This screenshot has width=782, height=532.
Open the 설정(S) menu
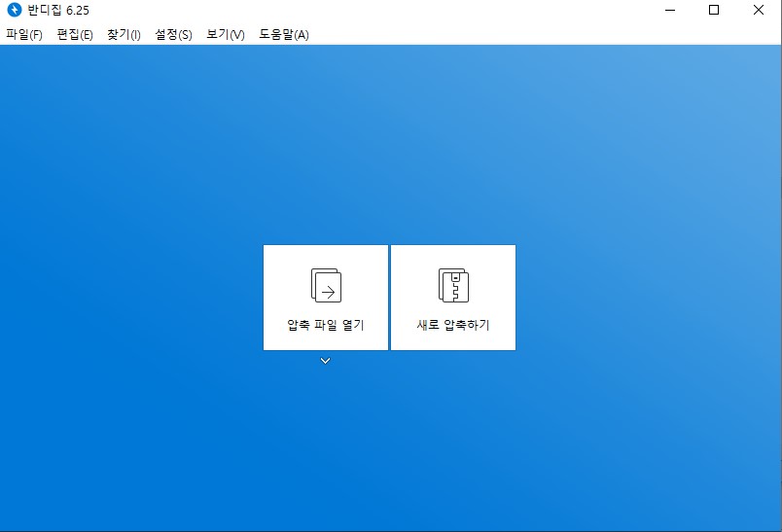(173, 34)
